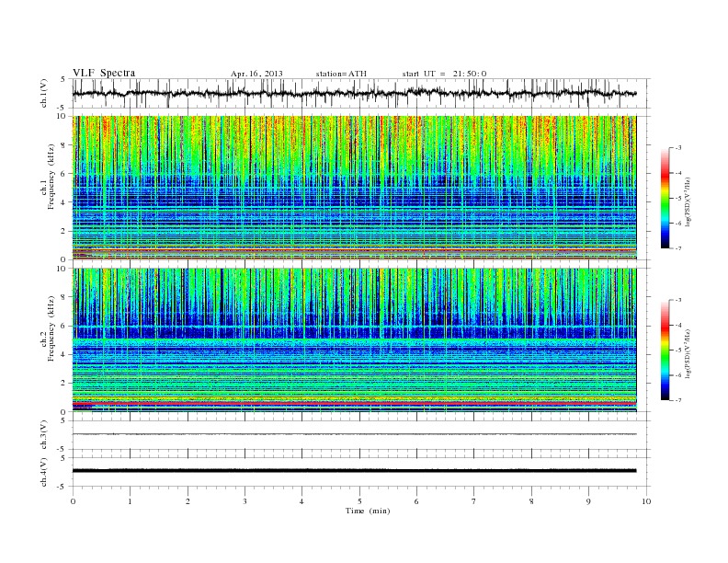This screenshot has width=728, height=563.
Task: Click the time axis tick label "2"
Action: pos(188,501)
